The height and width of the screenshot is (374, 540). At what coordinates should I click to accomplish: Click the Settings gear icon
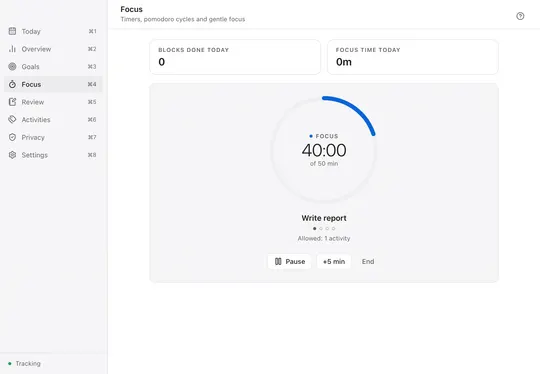pos(12,155)
